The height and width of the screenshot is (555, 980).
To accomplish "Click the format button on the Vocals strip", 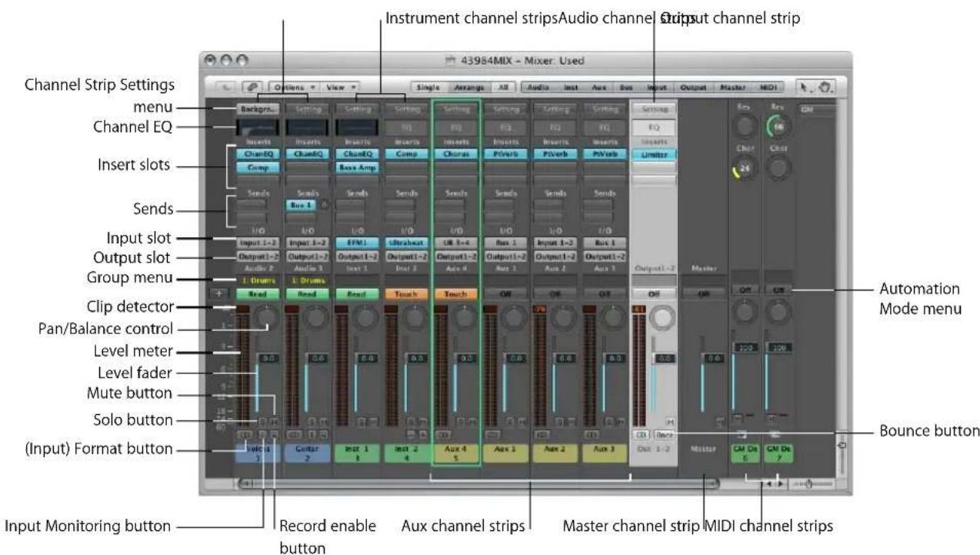I will tap(243, 436).
